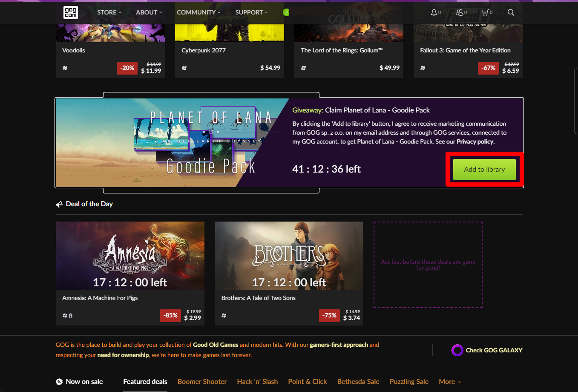Expand the More sale categories dropdown

click(450, 382)
